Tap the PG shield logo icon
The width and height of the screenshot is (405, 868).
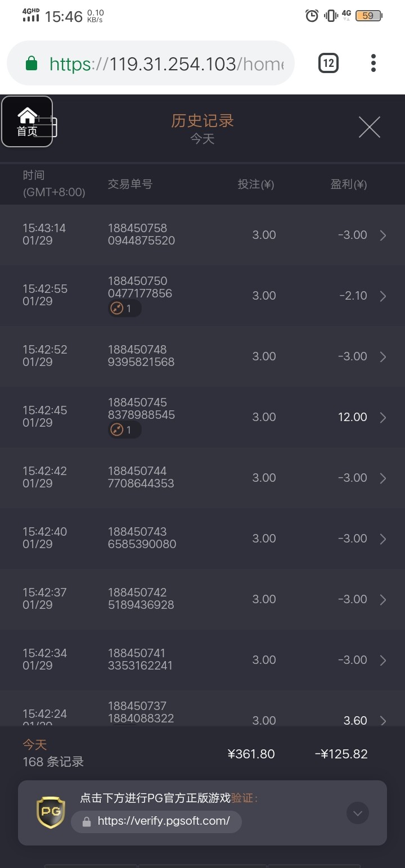coord(51,812)
